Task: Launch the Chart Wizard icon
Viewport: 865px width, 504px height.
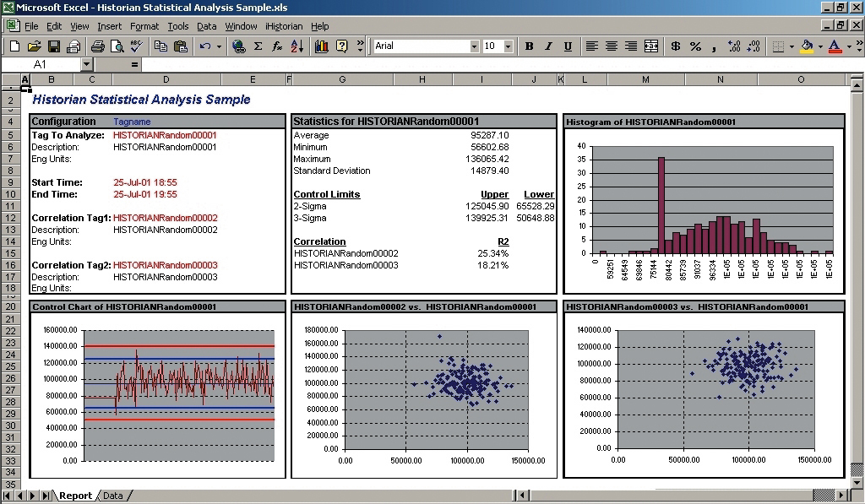Action: [322, 46]
